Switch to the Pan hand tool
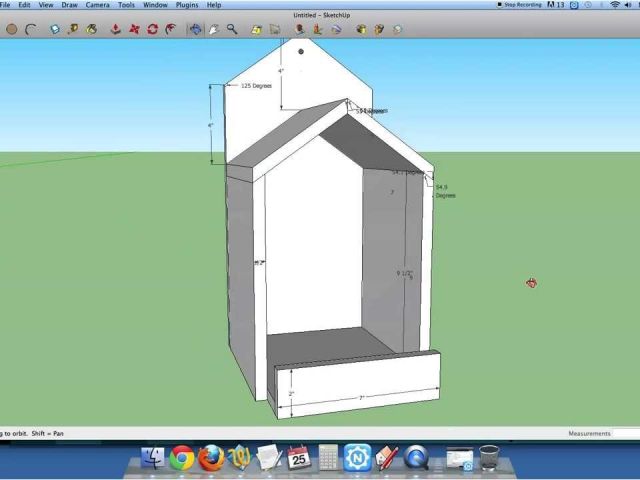Viewport: 640px width, 480px height. click(213, 30)
